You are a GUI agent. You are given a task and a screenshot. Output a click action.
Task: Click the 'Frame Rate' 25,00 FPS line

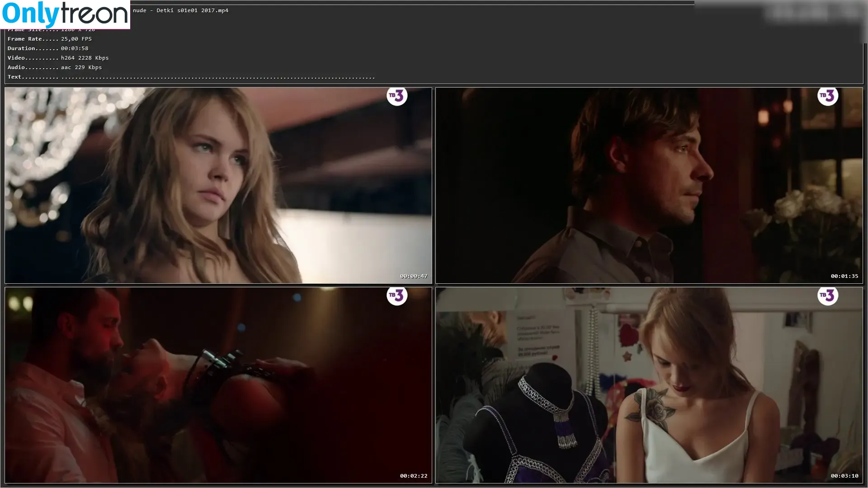50,39
